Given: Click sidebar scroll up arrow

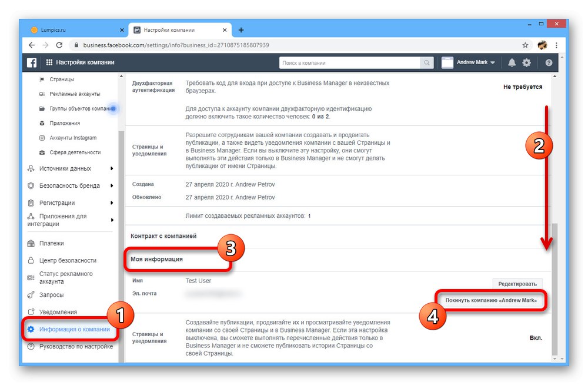Looking at the screenshot, I should click(x=121, y=77).
